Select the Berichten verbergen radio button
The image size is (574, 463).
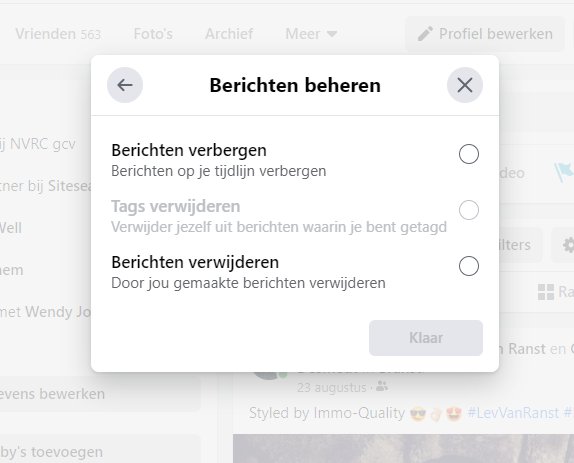[x=469, y=154]
